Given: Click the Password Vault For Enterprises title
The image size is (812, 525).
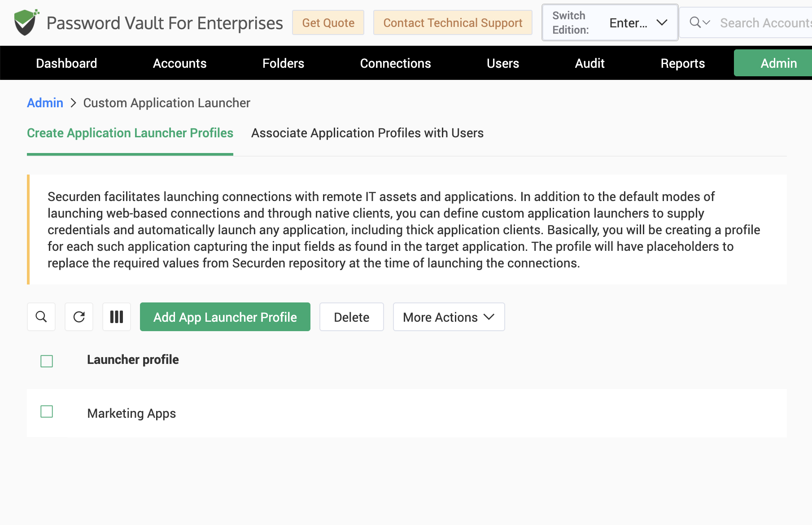Looking at the screenshot, I should tap(165, 23).
